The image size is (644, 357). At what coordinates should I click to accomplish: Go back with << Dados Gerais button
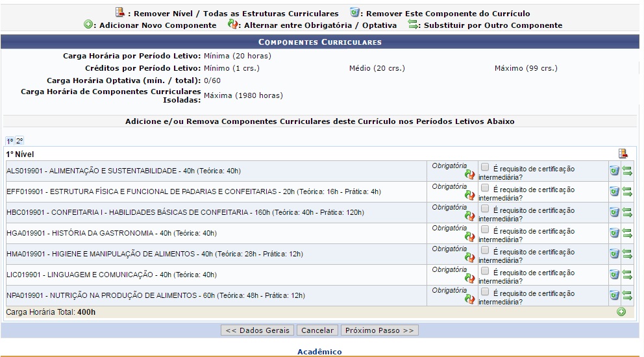(x=258, y=330)
